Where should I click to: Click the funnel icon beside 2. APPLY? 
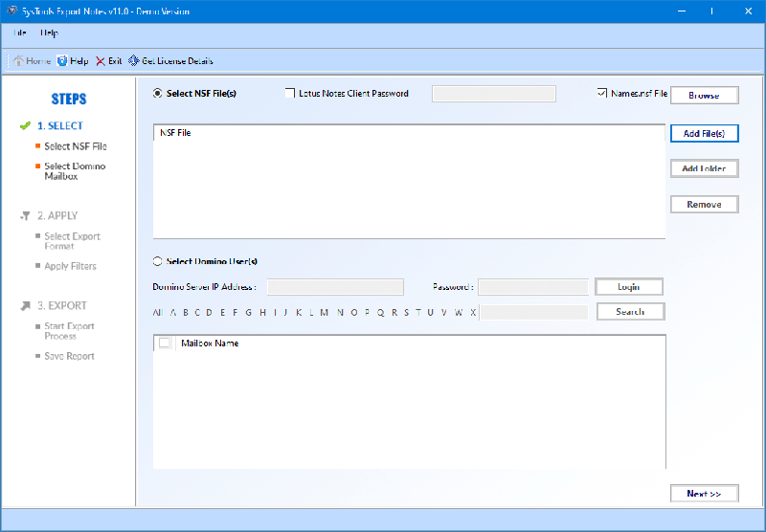coord(26,215)
